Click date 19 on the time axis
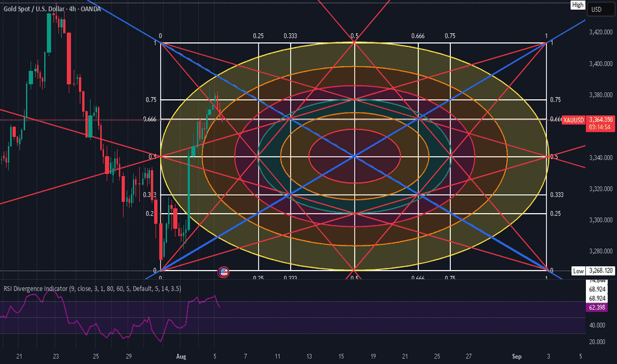Image resolution: width=617 pixels, height=364 pixels. click(x=373, y=357)
